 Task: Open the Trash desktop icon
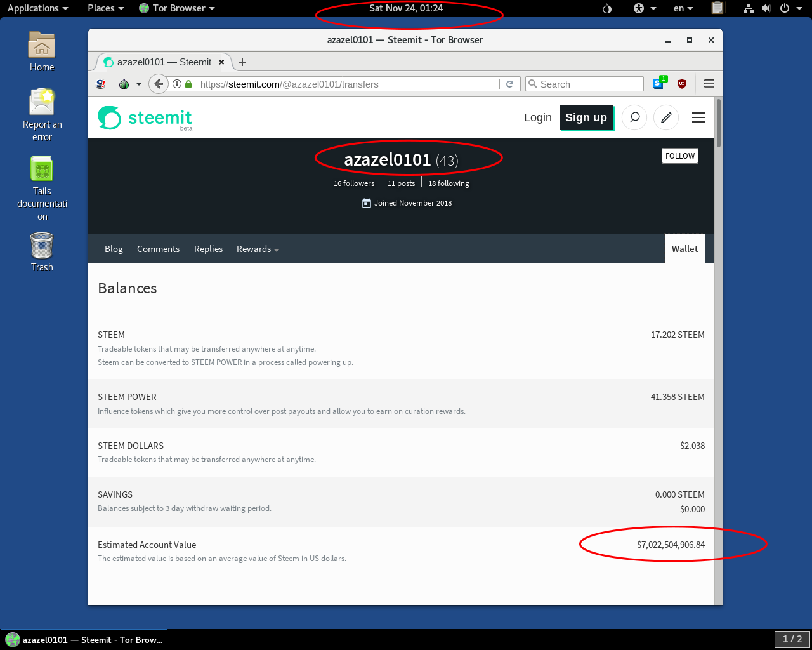pos(42,252)
